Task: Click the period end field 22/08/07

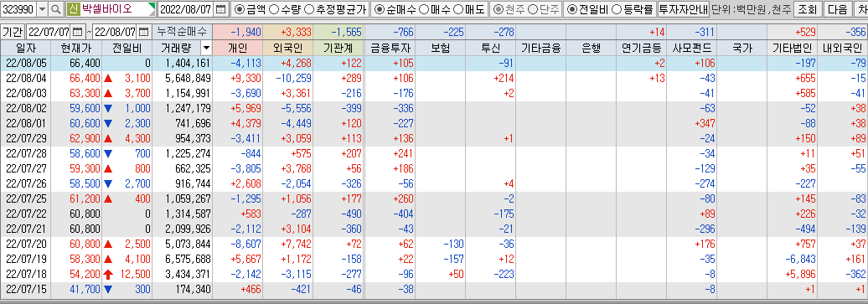Action: tap(115, 32)
